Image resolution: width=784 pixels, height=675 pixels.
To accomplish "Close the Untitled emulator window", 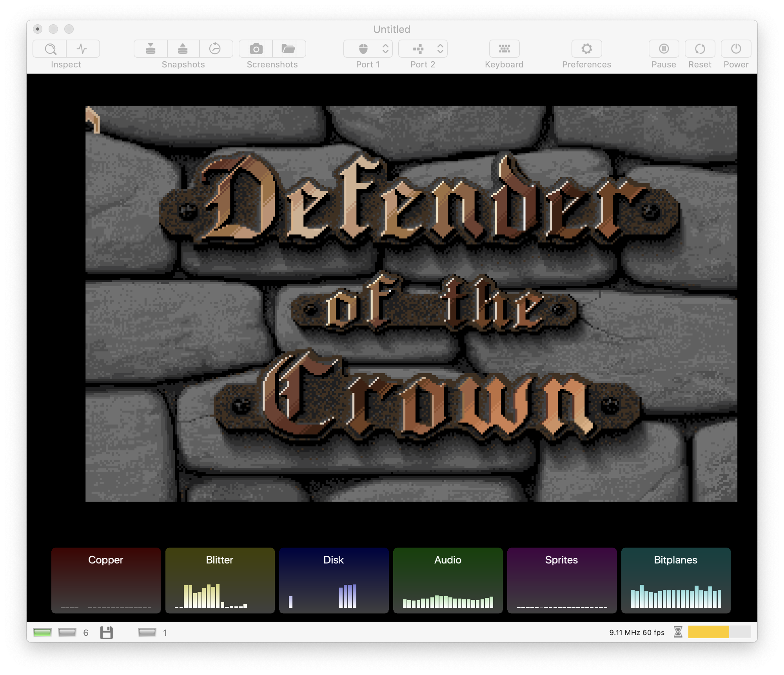I will point(38,29).
